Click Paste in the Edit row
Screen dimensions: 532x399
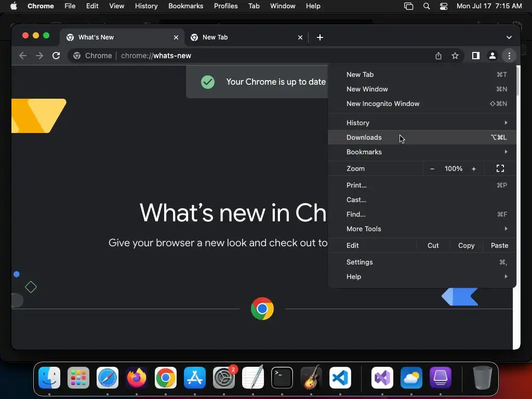click(x=499, y=245)
